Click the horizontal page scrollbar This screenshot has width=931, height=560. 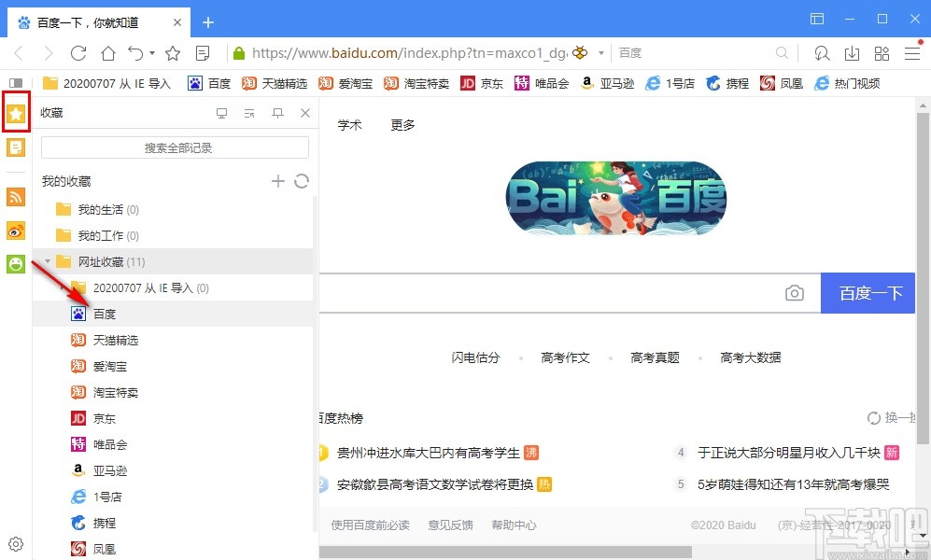505,553
